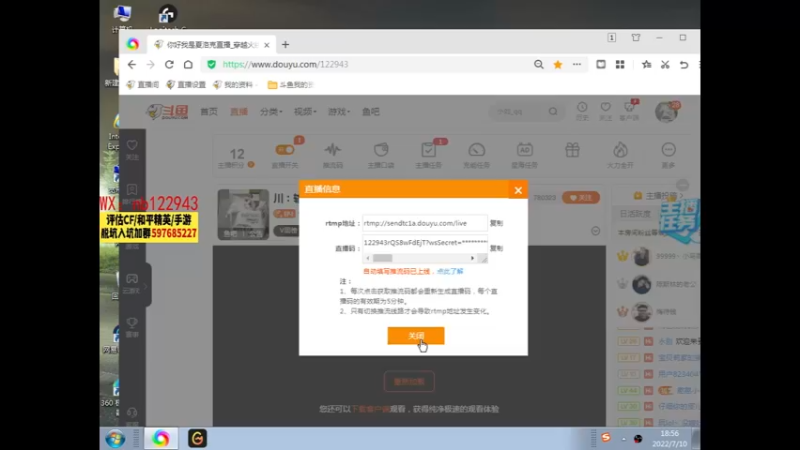Viewport: 800px width, 450px height.
Task: Open the zoom magnifier in the address bar
Action: (x=539, y=64)
